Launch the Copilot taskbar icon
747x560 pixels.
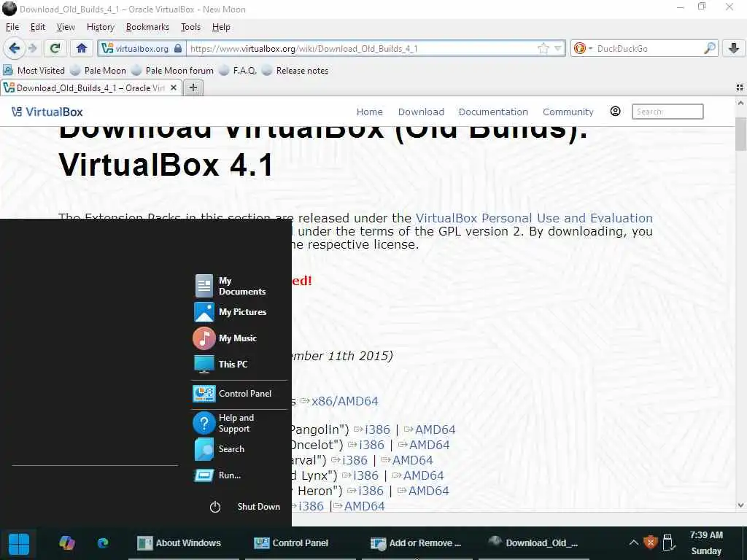[66, 542]
